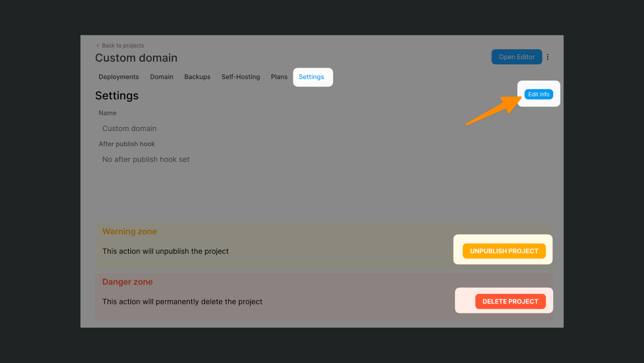Switch to the Deployments tab

tap(119, 77)
